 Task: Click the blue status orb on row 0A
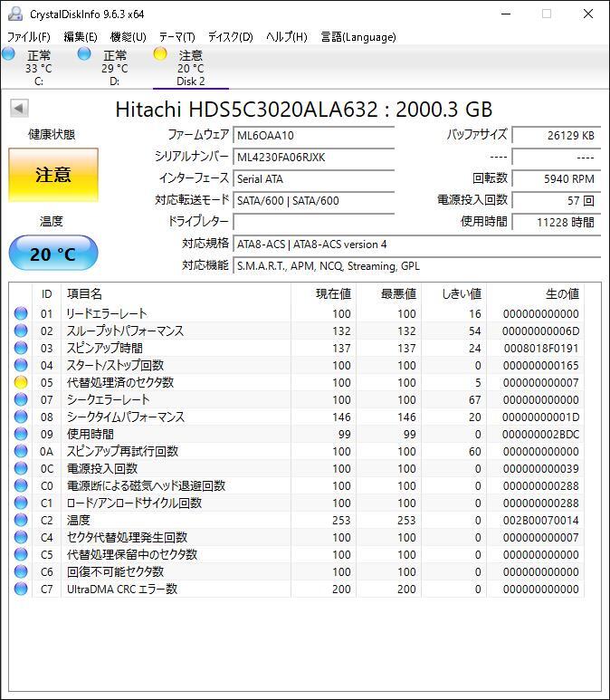click(21, 451)
